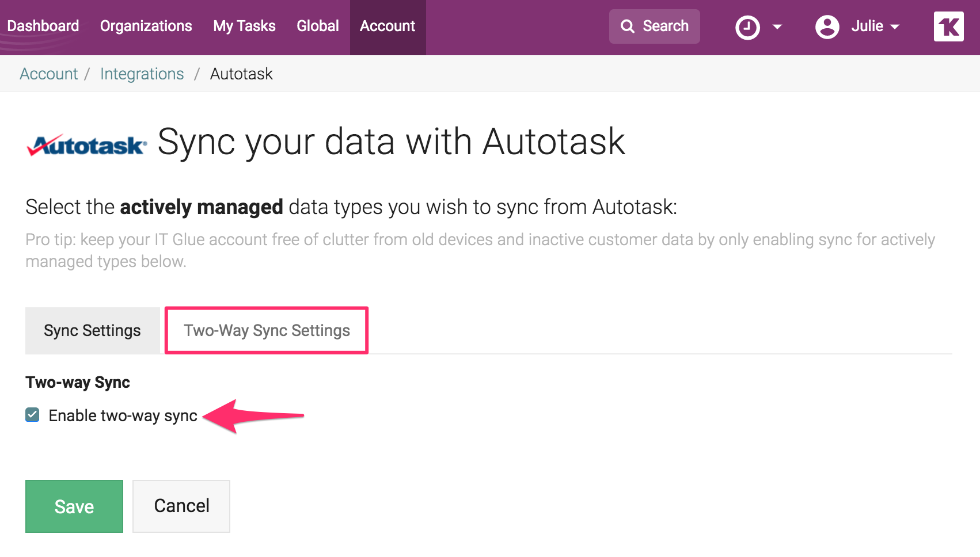Open the Dashboard nav item
The width and height of the screenshot is (980, 557).
pos(43,26)
